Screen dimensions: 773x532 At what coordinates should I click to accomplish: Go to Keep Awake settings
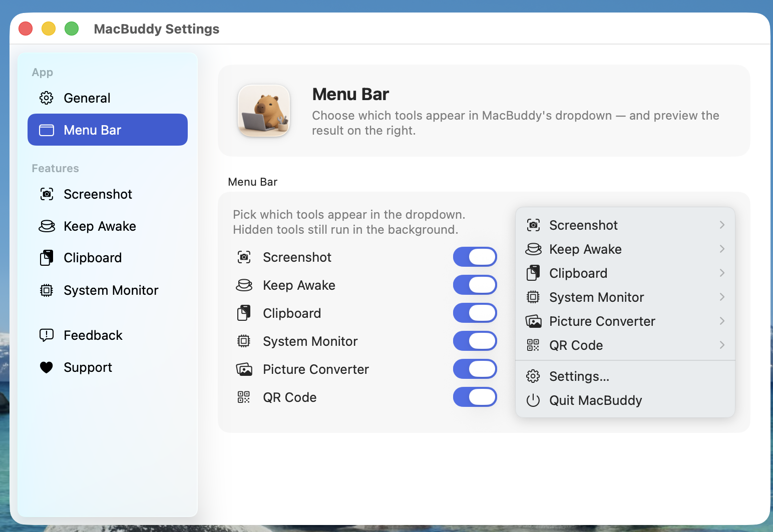pos(108,226)
